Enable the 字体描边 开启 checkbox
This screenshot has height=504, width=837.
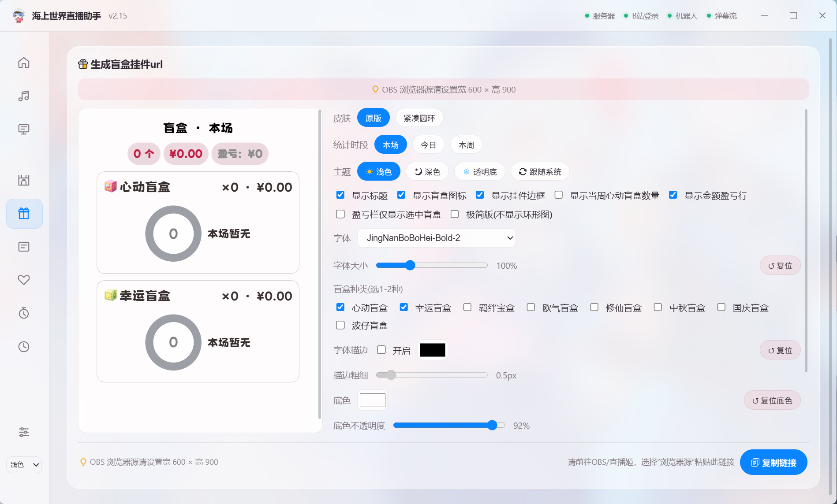tap(381, 350)
